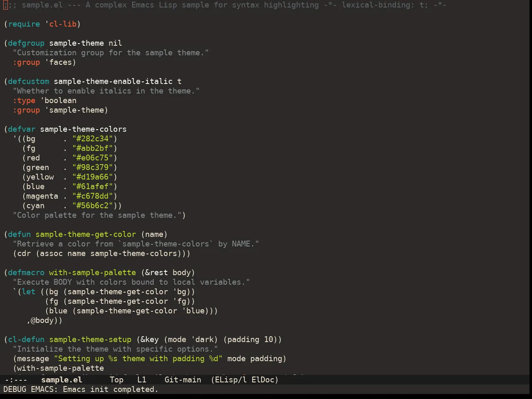Click the docstring 'Whether to enable italics in the theme.'
Viewport: 532px width, 399px height.
106,91
